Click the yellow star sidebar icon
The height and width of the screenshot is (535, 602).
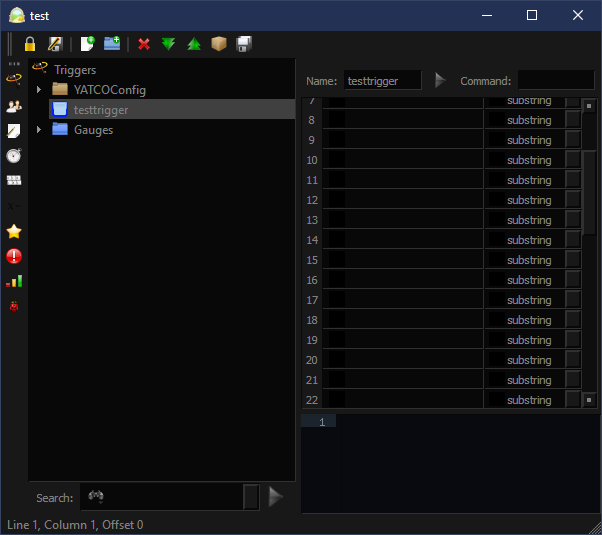click(14, 232)
